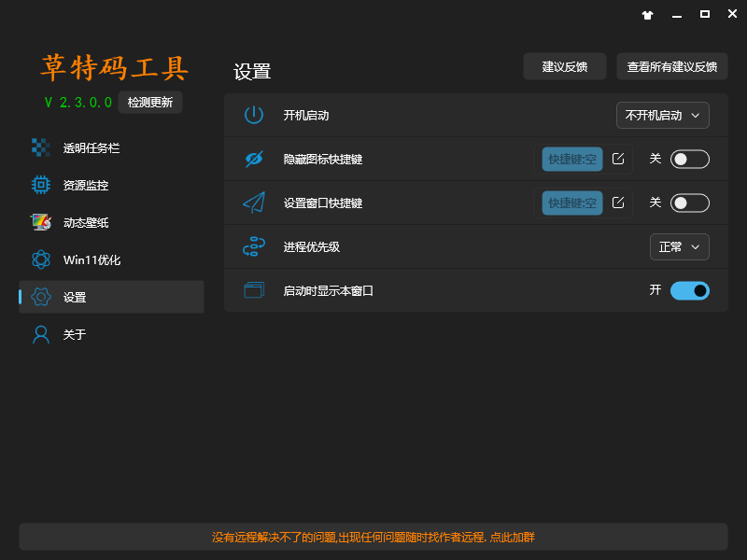
Task: Minimize the window
Action: click(x=676, y=15)
